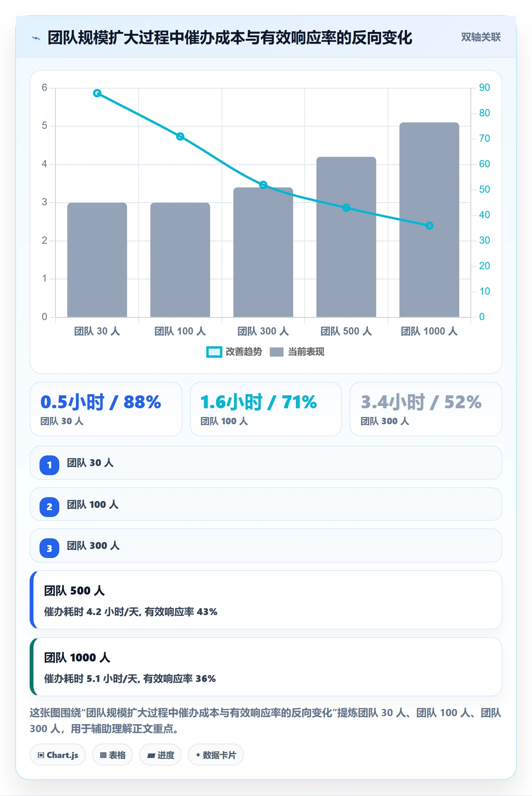Viewport: 532px width, 796px height.
Task: Click the lightning icon beside the title
Action: coord(36,38)
